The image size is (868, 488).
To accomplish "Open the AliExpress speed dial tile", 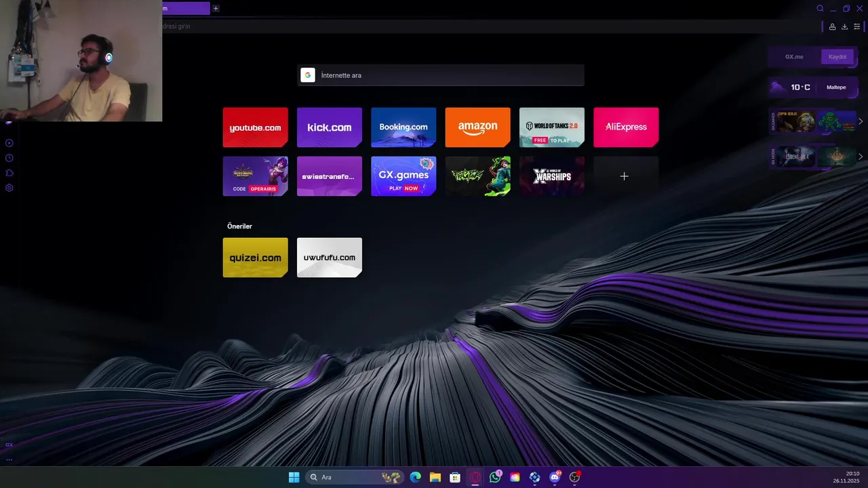I will click(626, 127).
